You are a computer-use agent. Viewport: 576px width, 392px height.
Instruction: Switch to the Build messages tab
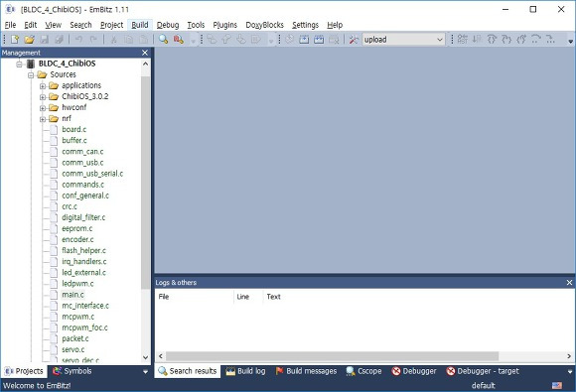(306, 371)
